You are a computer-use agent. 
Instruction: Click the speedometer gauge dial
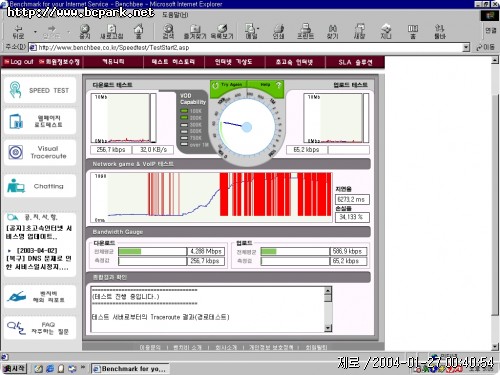[247, 127]
